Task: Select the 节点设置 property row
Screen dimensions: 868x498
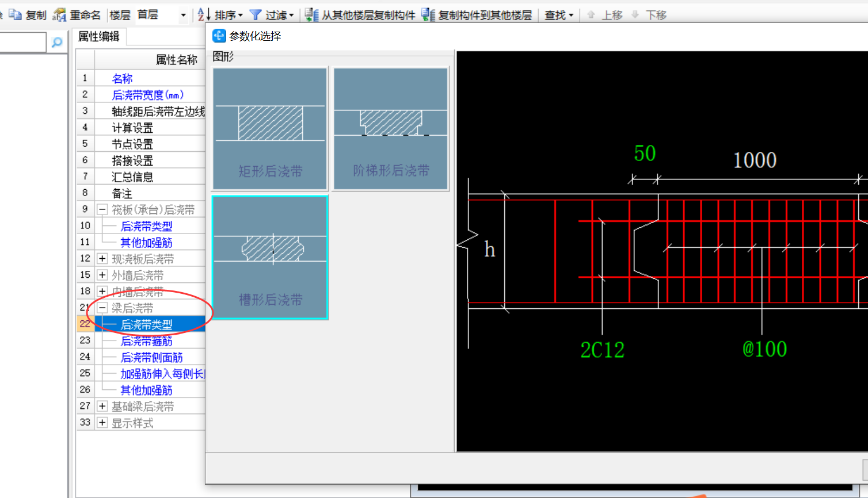Action: [x=141, y=144]
